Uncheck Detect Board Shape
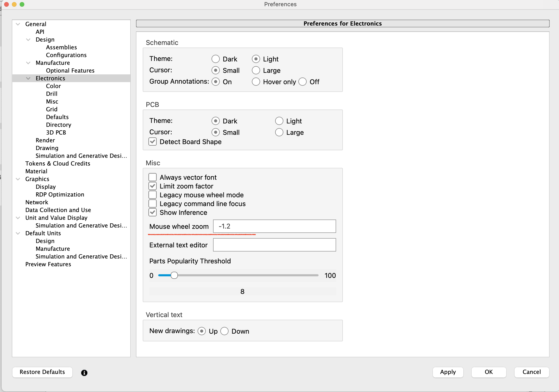Image resolution: width=559 pixels, height=392 pixels. (x=153, y=142)
